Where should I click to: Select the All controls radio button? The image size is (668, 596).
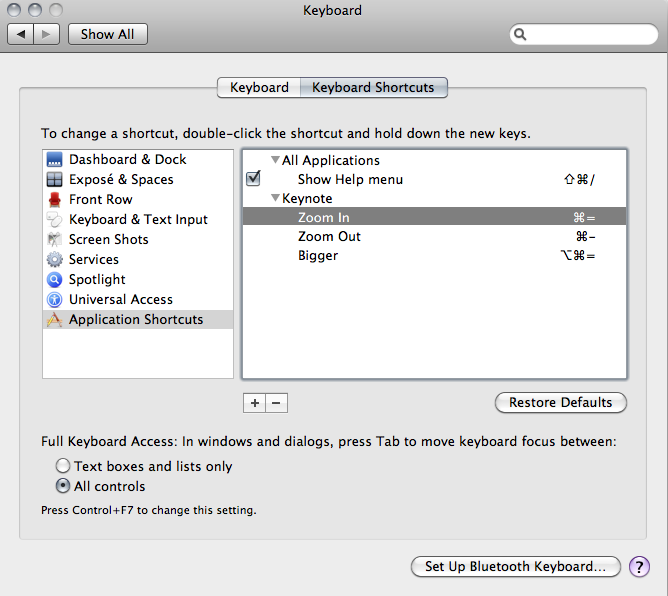64,486
